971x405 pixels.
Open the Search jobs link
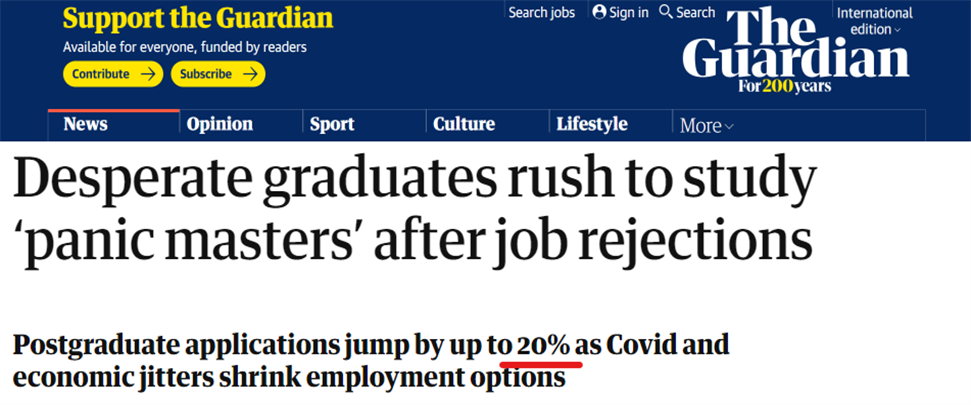pyautogui.click(x=541, y=12)
